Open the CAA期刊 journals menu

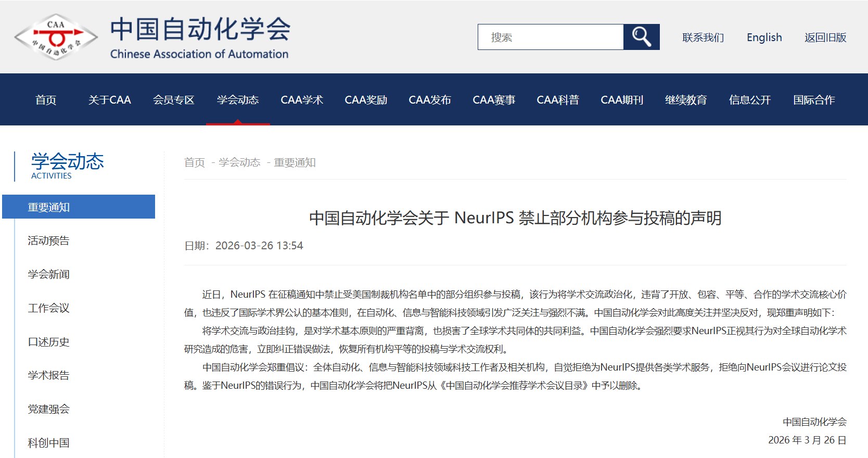click(x=622, y=100)
